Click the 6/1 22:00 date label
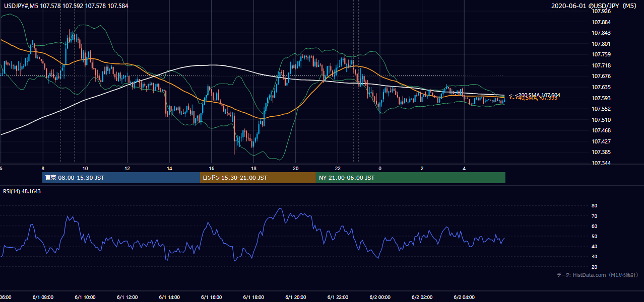644x302 pixels. pos(338,297)
